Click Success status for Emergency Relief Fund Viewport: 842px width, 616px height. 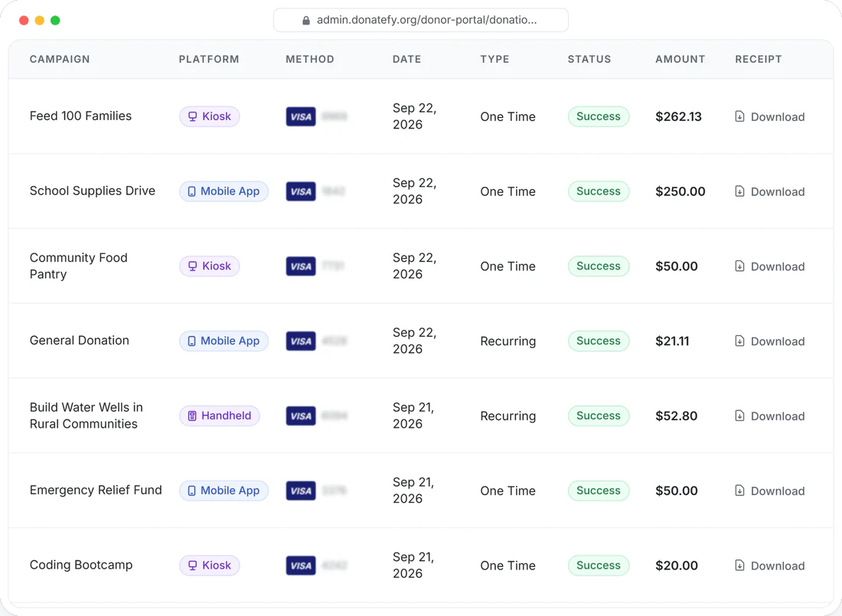599,491
